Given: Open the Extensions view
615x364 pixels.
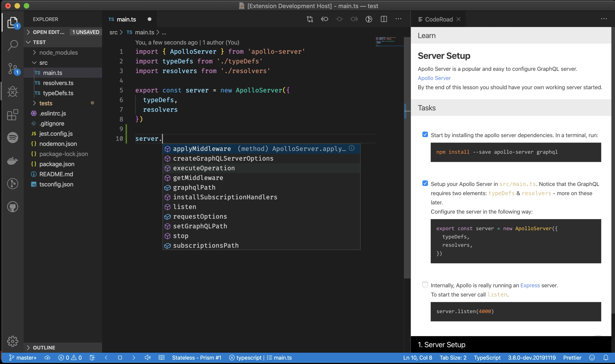Looking at the screenshot, I should click(13, 115).
